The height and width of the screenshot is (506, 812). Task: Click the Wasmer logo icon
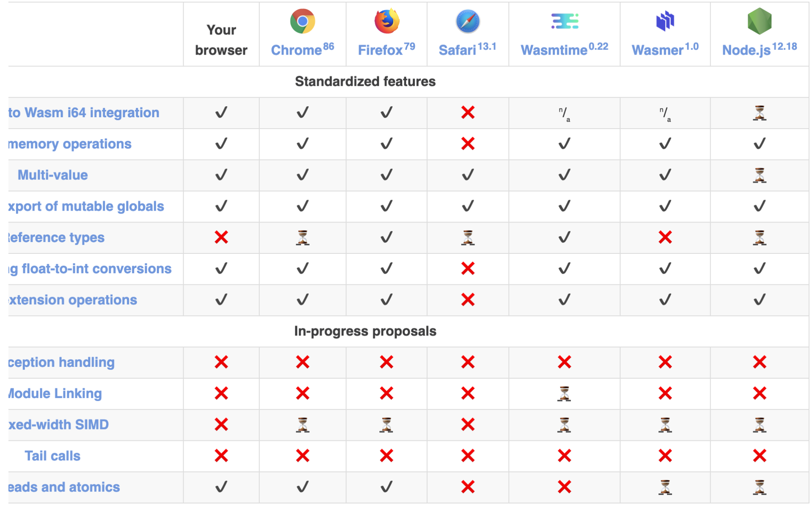pos(665,21)
